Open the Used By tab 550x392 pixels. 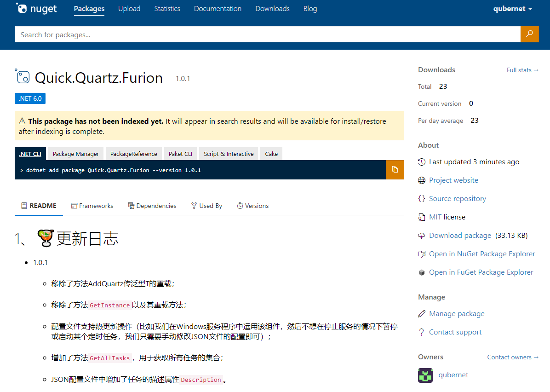pos(206,206)
